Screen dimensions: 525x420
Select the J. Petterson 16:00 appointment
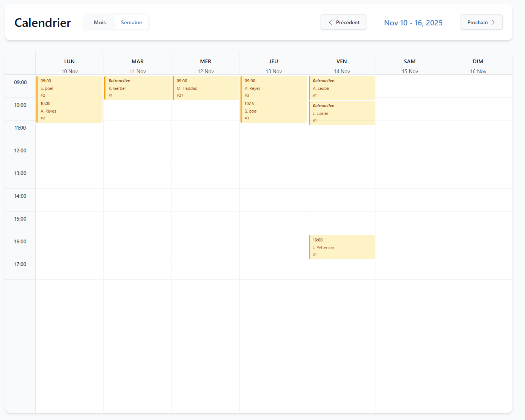pyautogui.click(x=342, y=247)
